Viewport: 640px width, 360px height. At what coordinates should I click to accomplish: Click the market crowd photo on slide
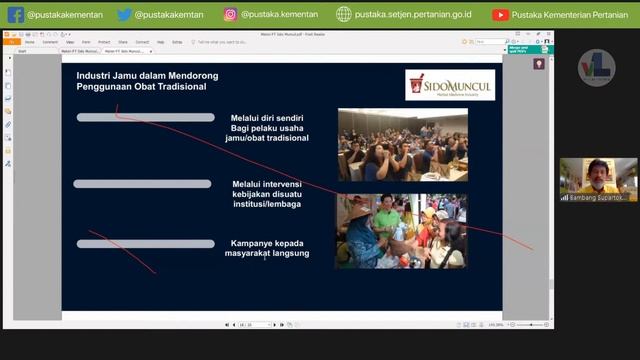pos(401,231)
